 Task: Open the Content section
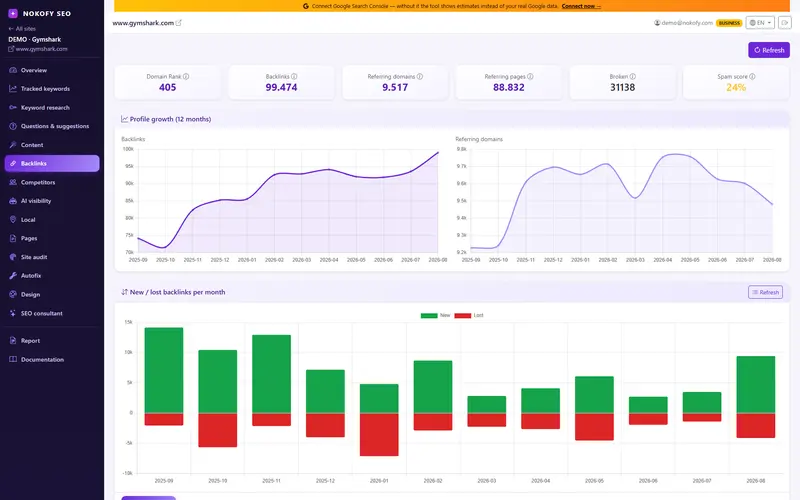(x=52, y=145)
